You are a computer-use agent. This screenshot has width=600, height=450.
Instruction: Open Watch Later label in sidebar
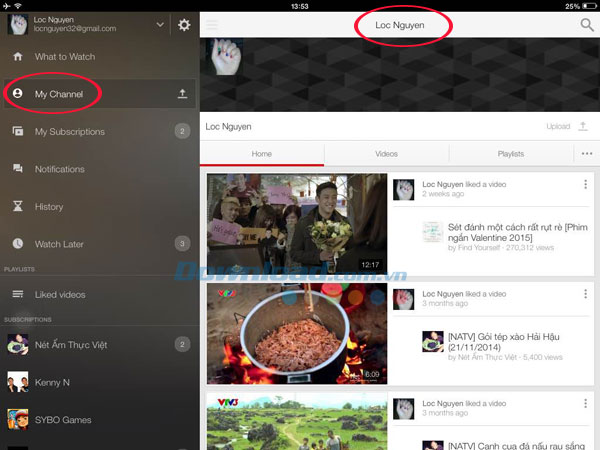click(59, 244)
